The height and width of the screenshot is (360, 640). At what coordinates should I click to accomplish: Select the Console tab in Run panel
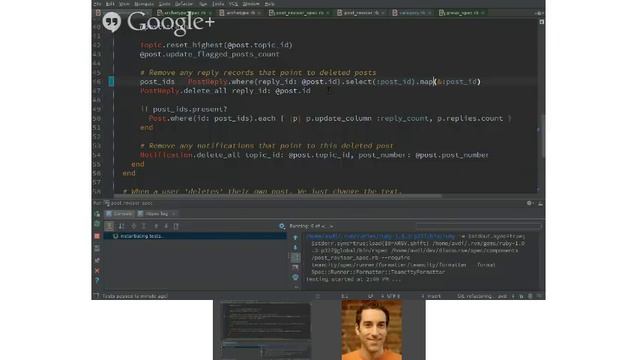(119, 213)
